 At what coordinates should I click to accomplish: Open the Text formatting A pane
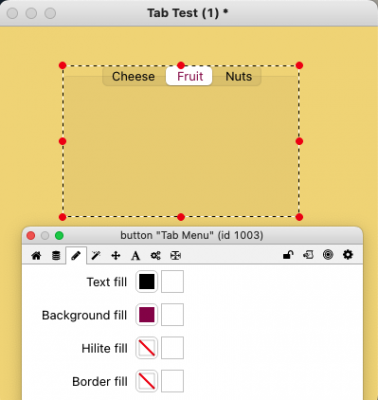[135, 256]
